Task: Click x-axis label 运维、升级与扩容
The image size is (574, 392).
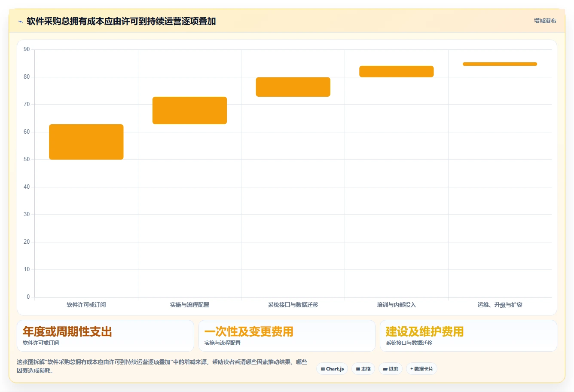Action: (x=500, y=305)
